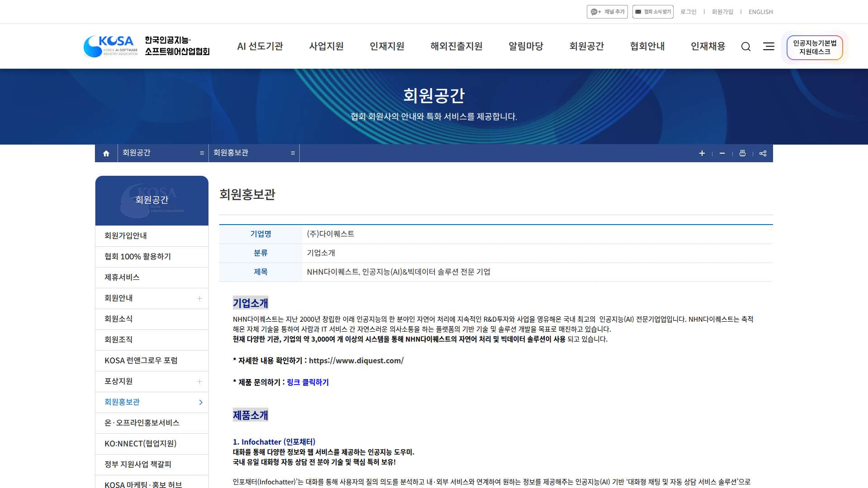Open 회원소식 in the sidebar
The height and width of the screenshot is (488, 868).
point(152,319)
